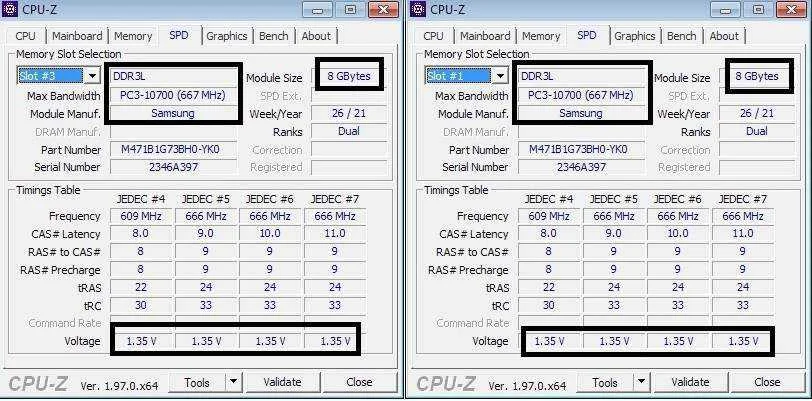Click Ranks Dual value in left window
The height and width of the screenshot is (401, 812).
349,131
